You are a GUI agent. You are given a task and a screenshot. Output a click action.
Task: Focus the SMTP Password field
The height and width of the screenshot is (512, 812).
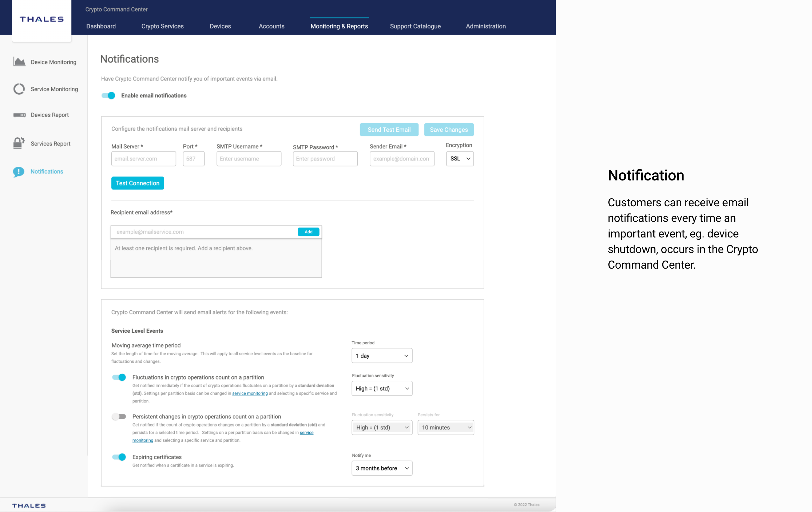(x=325, y=158)
